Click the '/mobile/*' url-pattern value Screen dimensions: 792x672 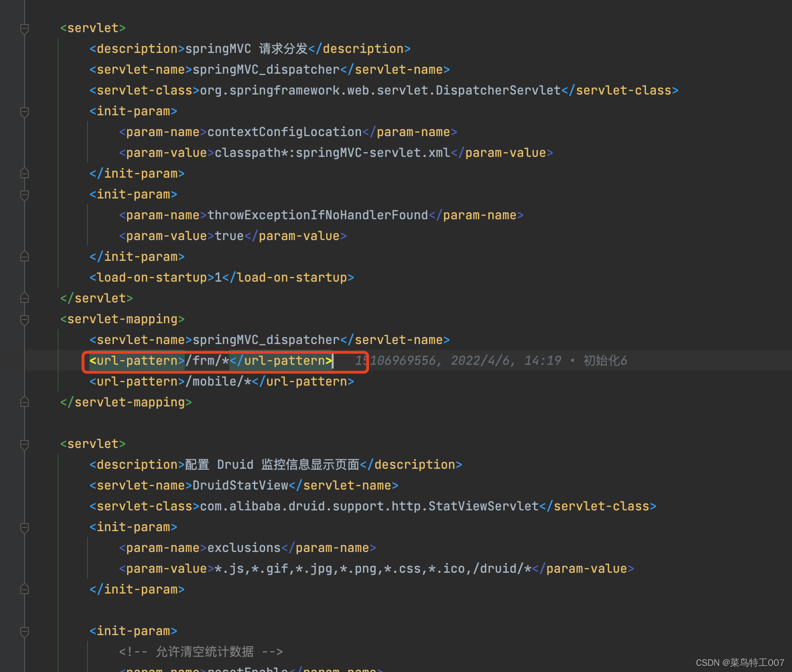coord(218,381)
